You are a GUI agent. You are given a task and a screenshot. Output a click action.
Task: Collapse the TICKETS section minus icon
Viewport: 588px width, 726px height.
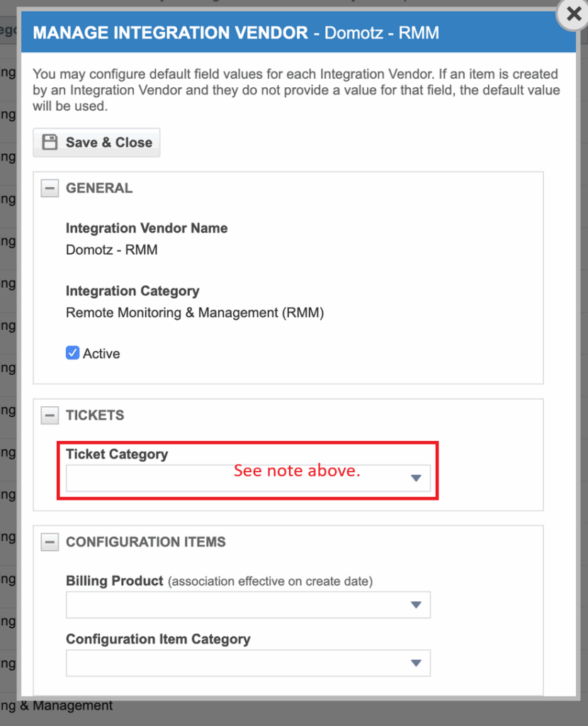coord(50,415)
